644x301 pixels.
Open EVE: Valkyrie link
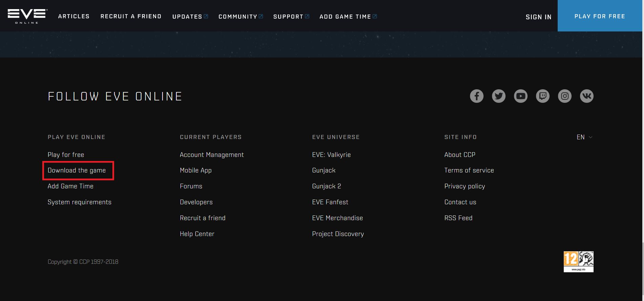pos(331,155)
